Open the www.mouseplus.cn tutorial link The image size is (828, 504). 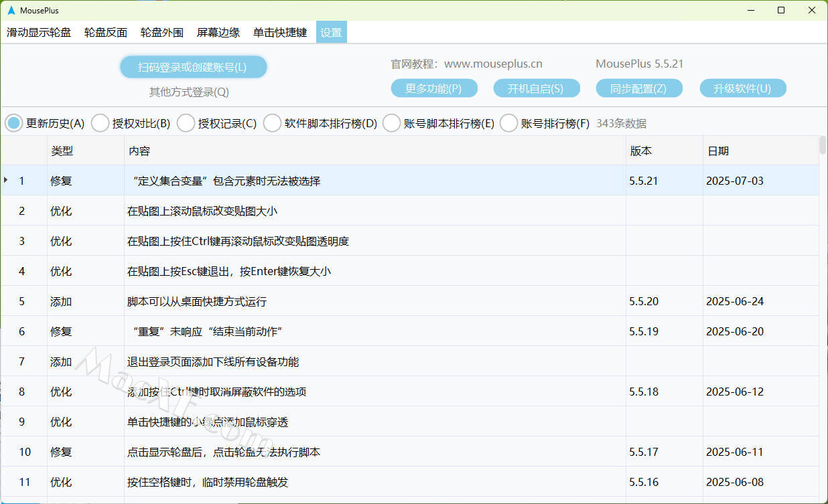pos(493,64)
